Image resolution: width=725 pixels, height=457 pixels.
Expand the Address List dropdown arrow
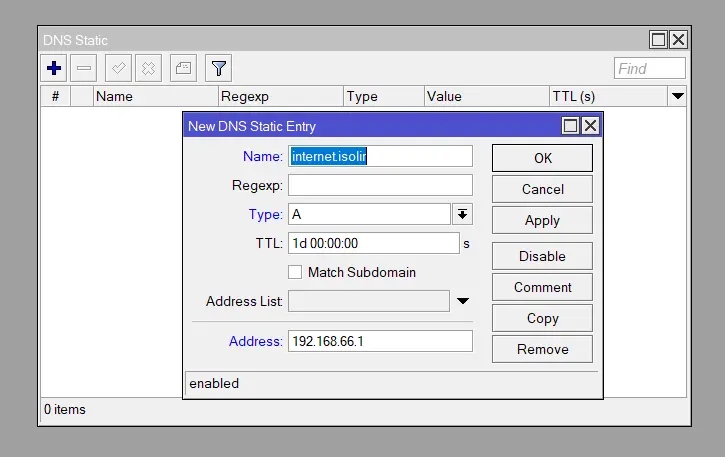tap(462, 301)
